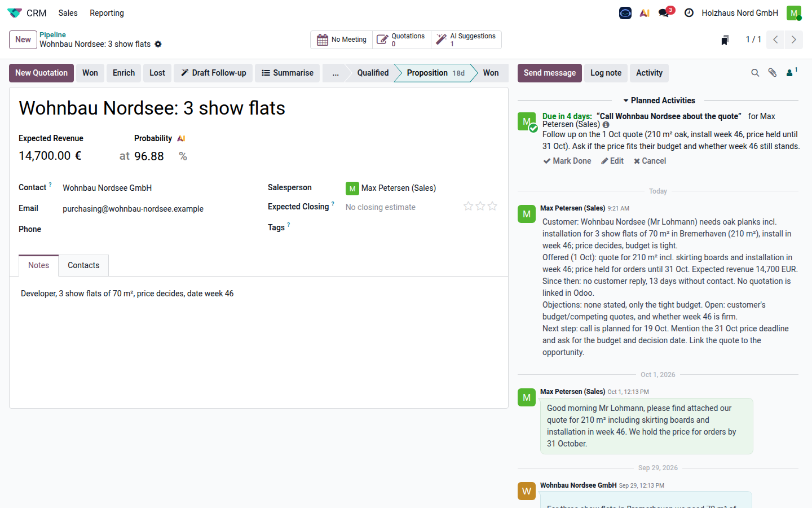Open the gear actions menu beside record title
The height and width of the screenshot is (508, 812).
tap(158, 44)
